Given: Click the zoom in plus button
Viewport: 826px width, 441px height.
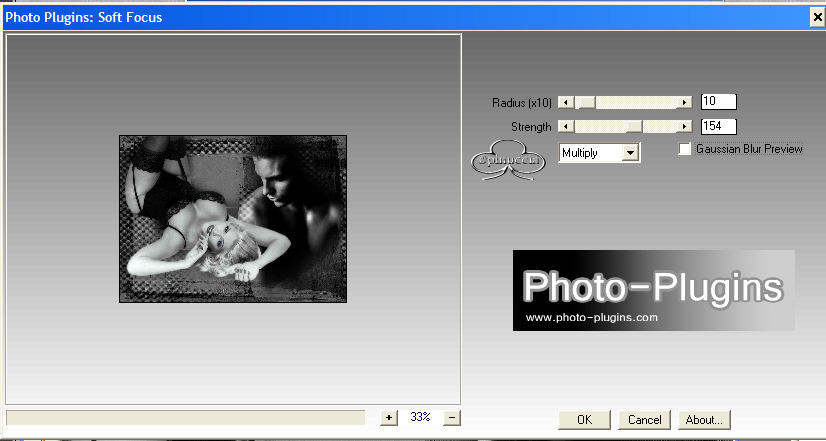Looking at the screenshot, I should click(389, 418).
